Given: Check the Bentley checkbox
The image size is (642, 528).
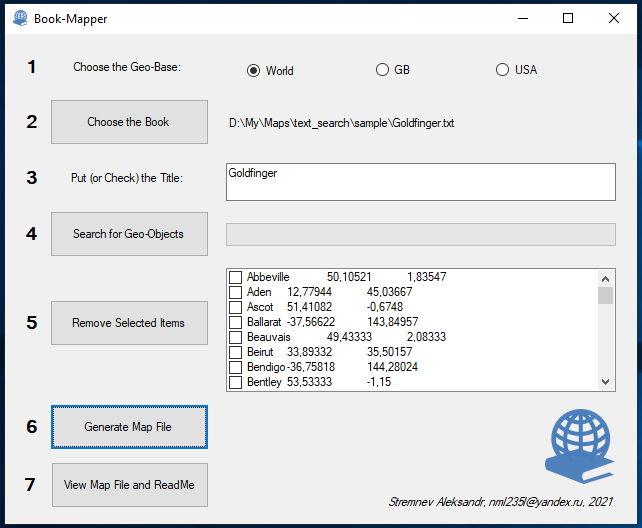Looking at the screenshot, I should click(x=235, y=382).
